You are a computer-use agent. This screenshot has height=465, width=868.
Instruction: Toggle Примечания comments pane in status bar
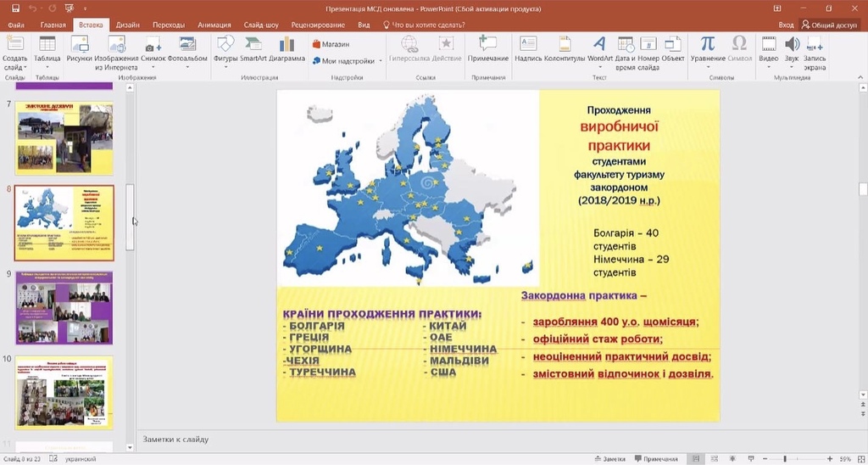tap(657, 459)
